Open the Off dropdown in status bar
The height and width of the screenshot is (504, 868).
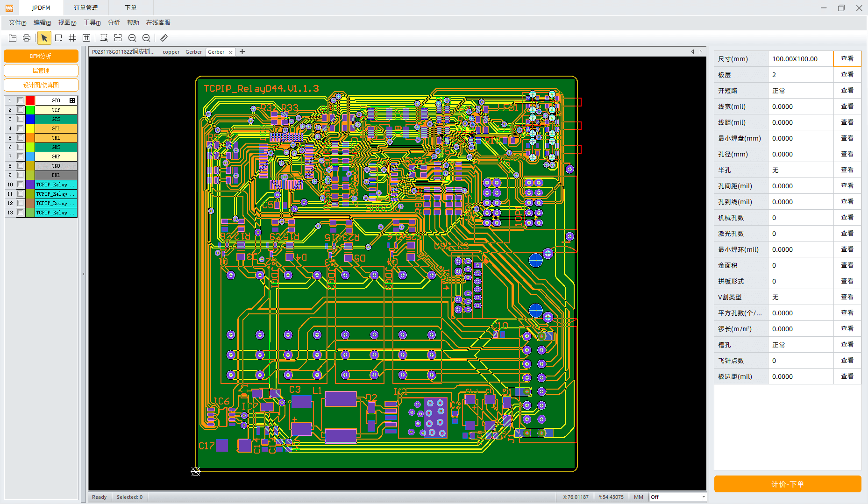coord(703,497)
